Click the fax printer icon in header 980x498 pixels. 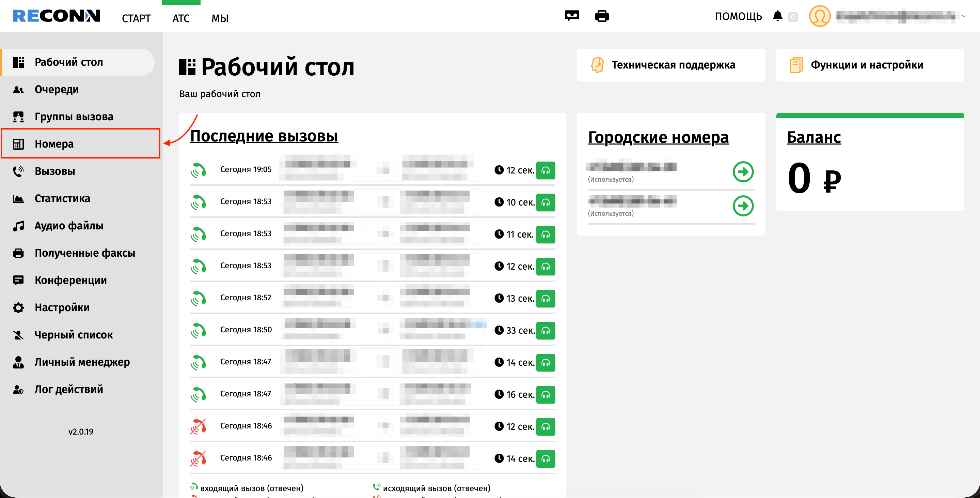(601, 16)
